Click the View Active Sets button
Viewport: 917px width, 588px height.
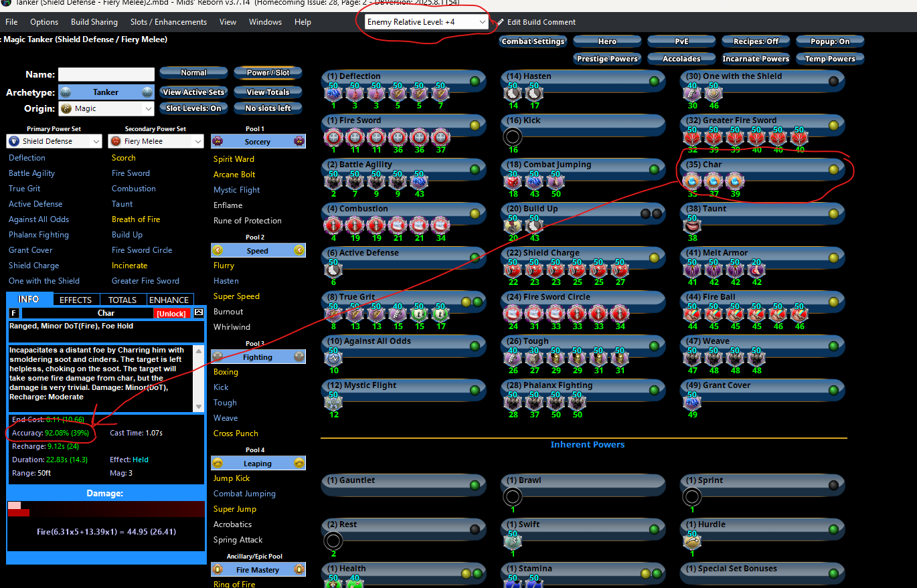(193, 92)
